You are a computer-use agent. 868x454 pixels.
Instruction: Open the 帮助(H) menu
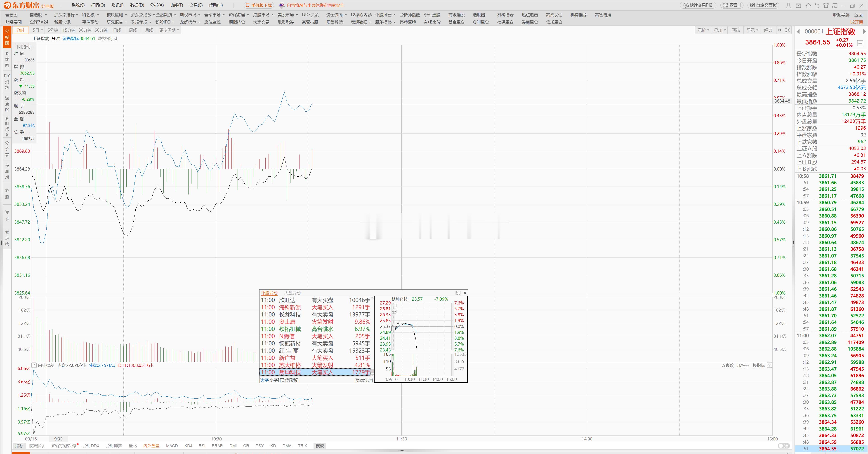[x=216, y=5]
